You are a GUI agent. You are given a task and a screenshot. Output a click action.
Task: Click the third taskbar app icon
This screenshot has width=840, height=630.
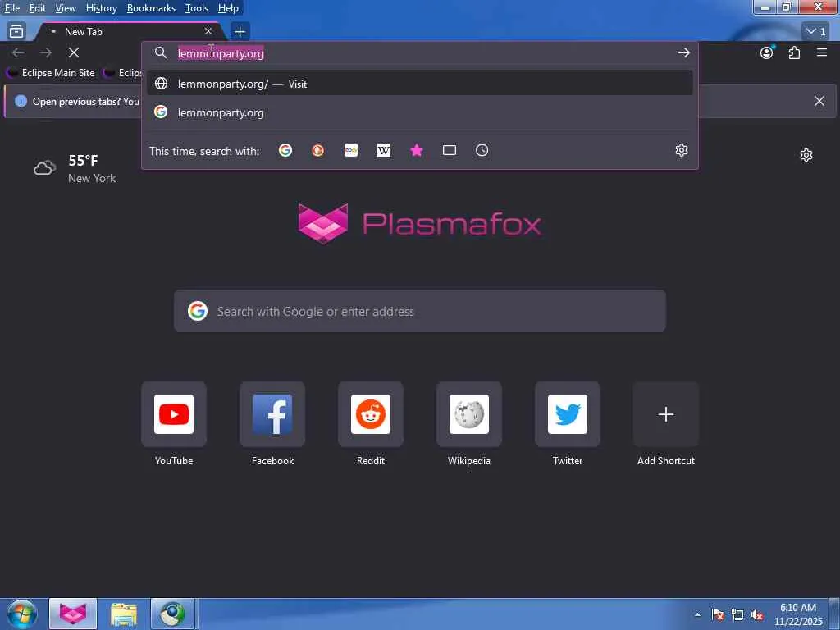[172, 614]
